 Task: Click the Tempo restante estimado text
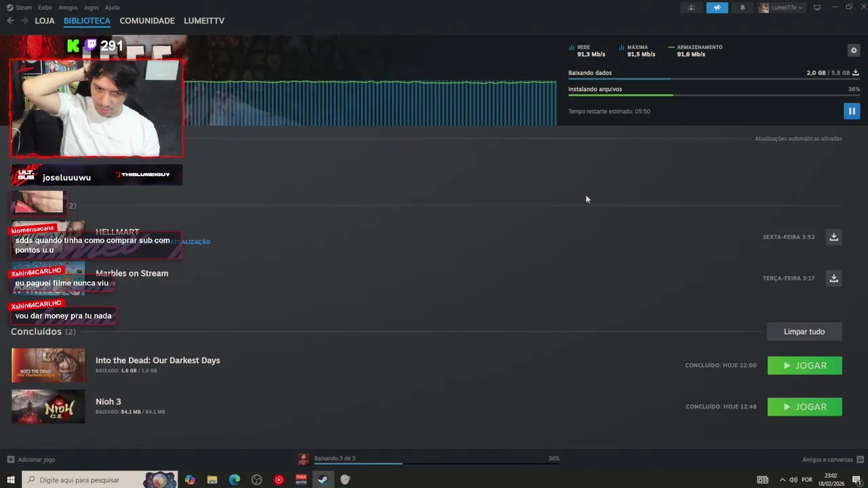coord(609,111)
